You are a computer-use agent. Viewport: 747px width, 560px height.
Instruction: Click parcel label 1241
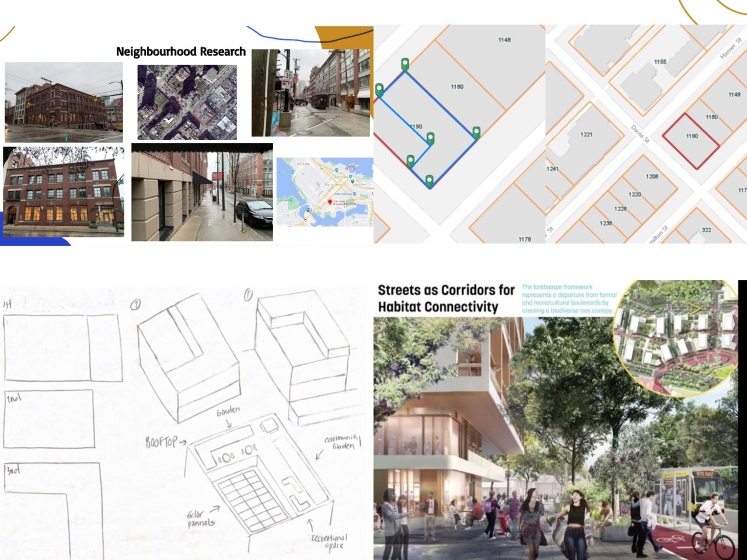point(552,169)
